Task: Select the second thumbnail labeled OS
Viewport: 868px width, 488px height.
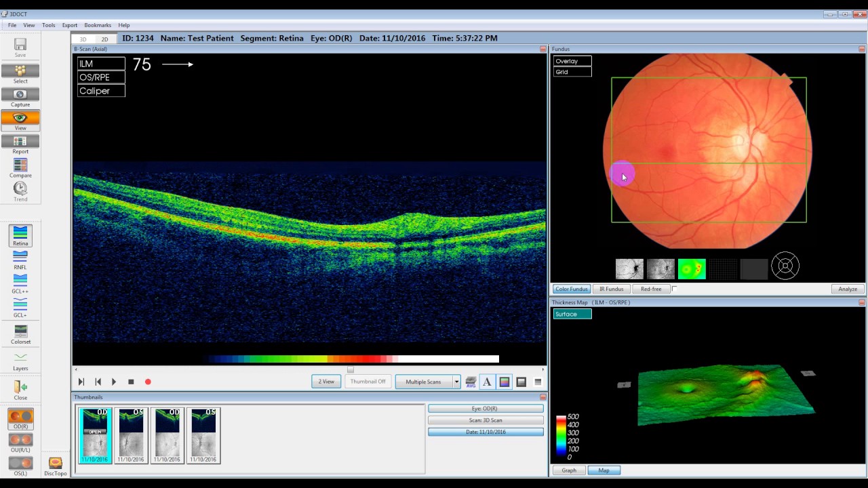Action: click(131, 435)
